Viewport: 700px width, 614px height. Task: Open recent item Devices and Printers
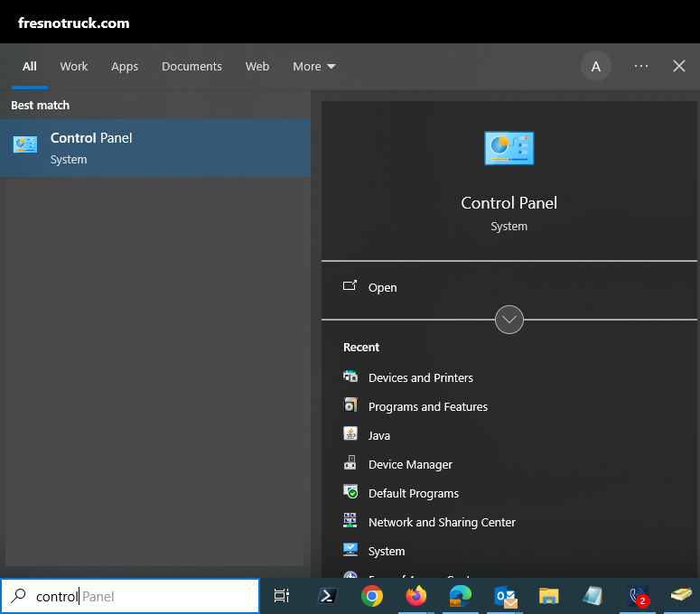point(420,377)
